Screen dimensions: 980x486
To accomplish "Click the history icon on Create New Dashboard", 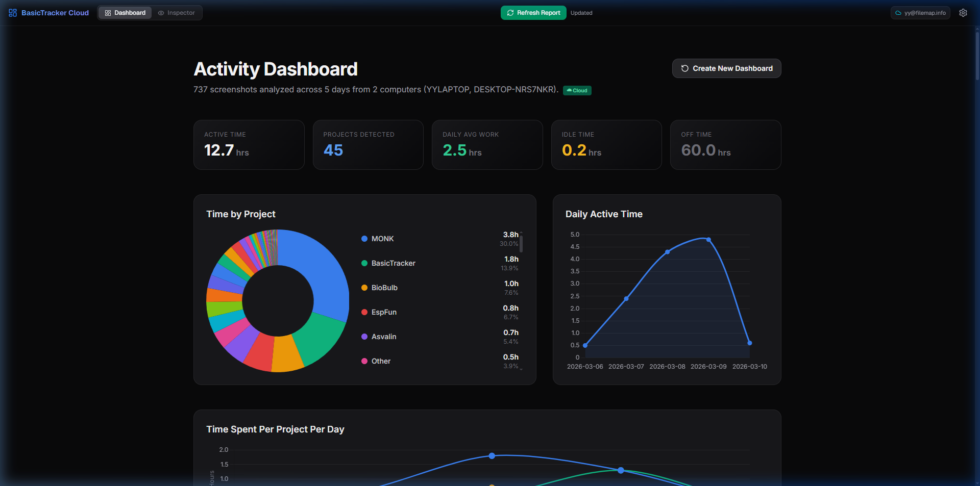I will pyautogui.click(x=684, y=68).
